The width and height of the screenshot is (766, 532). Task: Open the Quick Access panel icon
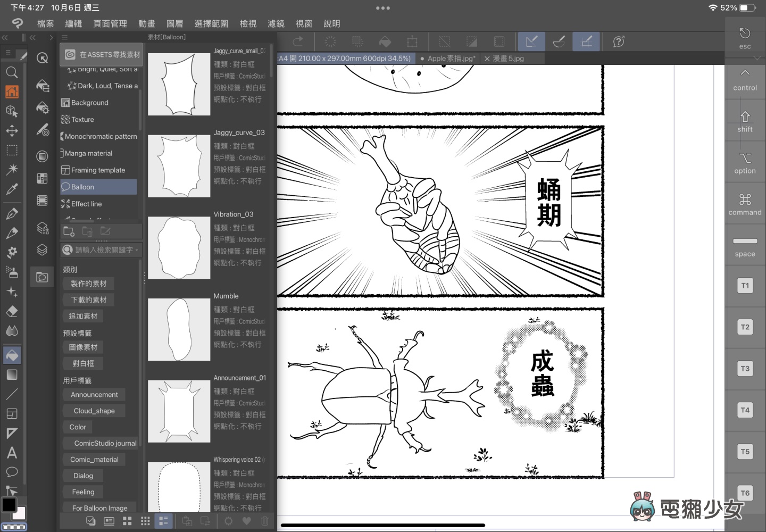[42, 58]
